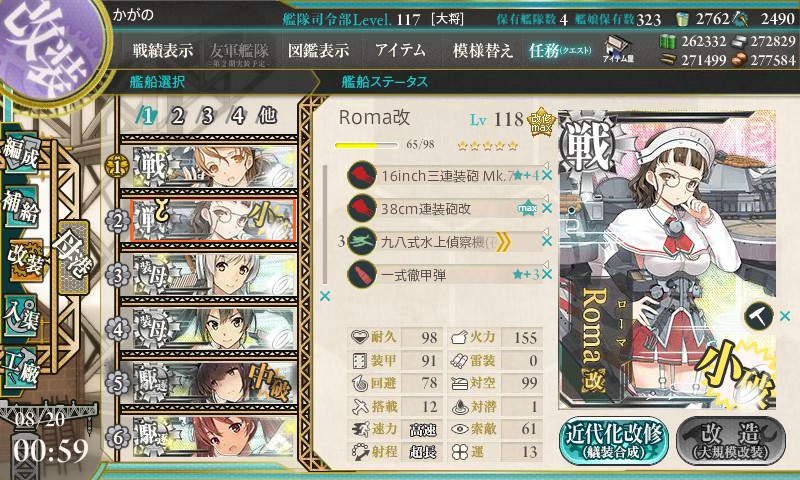This screenshot has width=800, height=480.
Task: Click the 16inch三連装砲 Mk.7 equipment icon
Action: click(x=362, y=175)
